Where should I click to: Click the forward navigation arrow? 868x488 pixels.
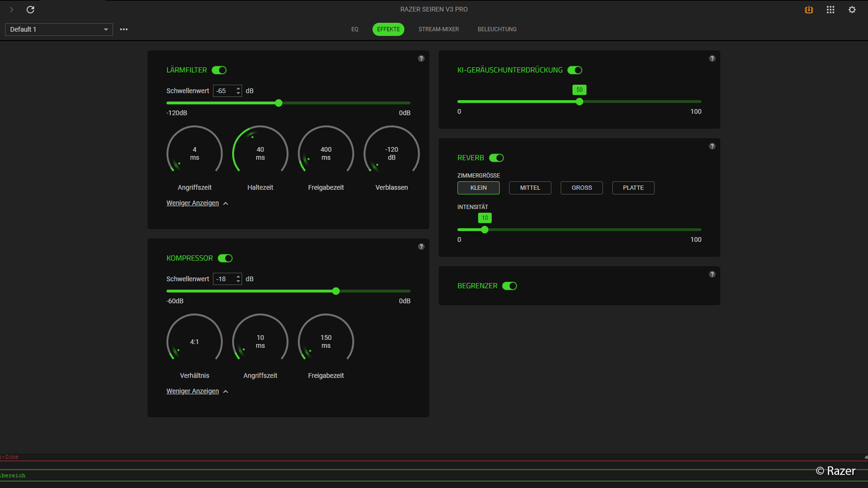point(12,9)
